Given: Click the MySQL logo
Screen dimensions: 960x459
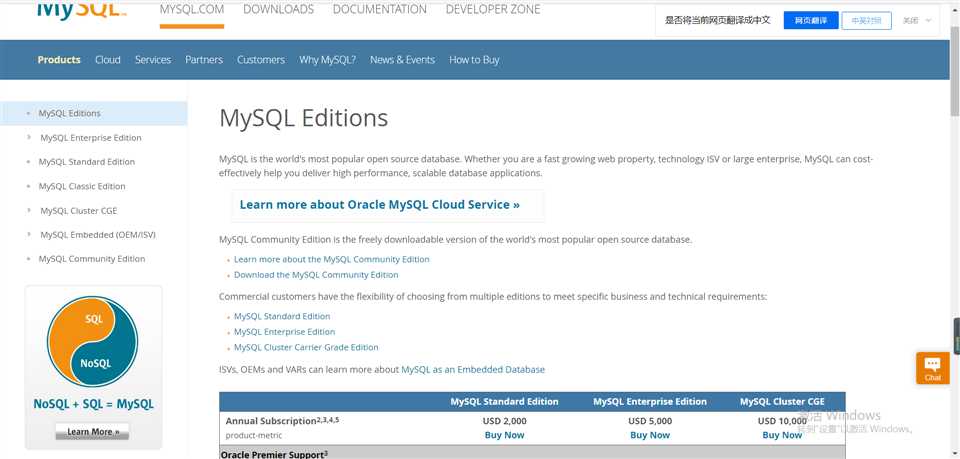Looking at the screenshot, I should [81, 10].
